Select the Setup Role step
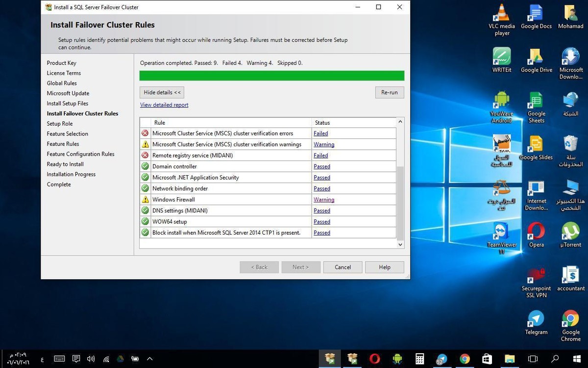 (60, 124)
